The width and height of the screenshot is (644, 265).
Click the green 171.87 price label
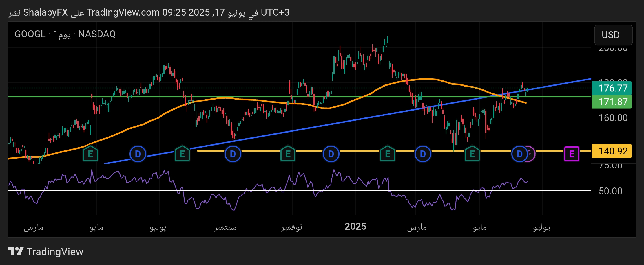pos(612,102)
